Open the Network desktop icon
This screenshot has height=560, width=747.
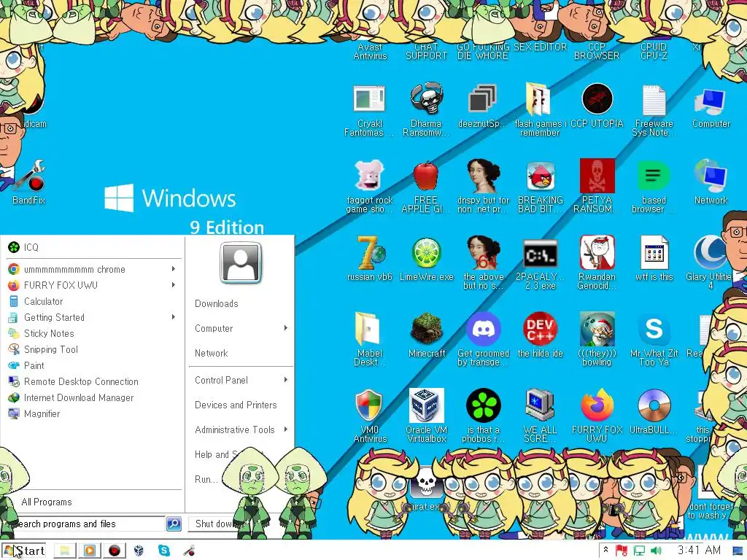tap(711, 176)
